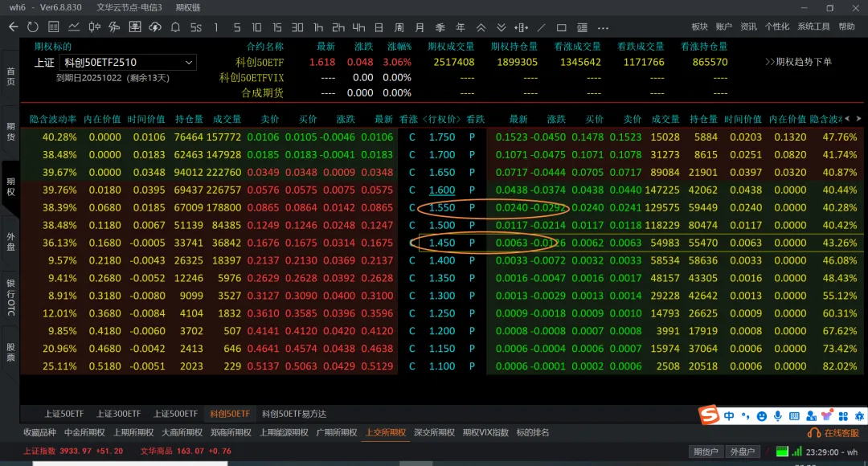Click the double down chevron icon
The image size is (868, 466).
pos(501,27)
